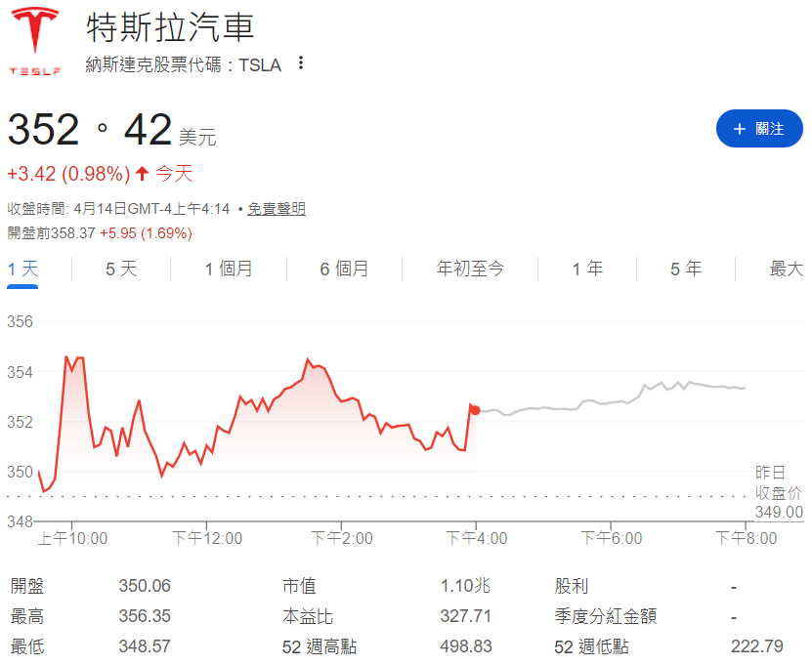Switch the chart to 5天 view
The height and width of the screenshot is (665, 812).
pos(119,269)
